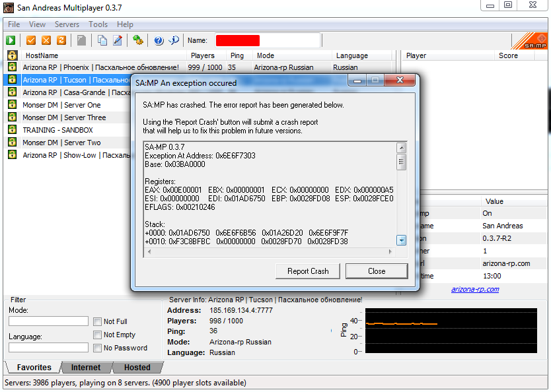
Task: Open the Servers menu
Action: pos(67,24)
